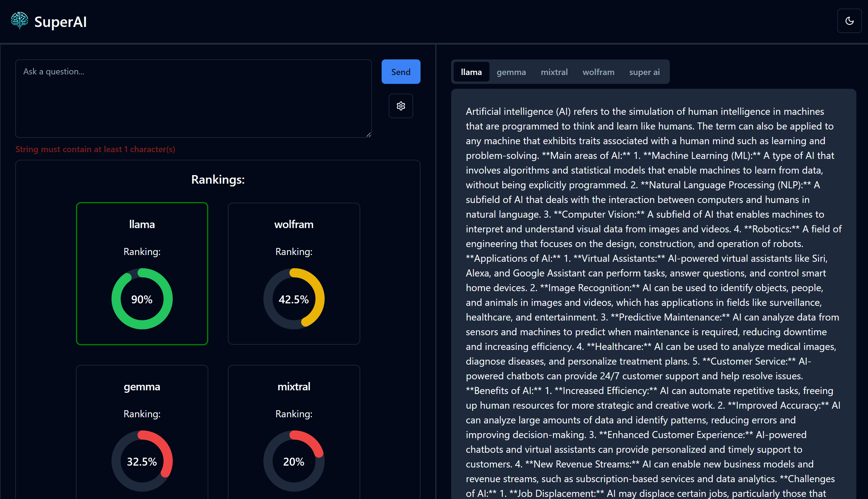Grab the textarea resize handle corner
The height and width of the screenshot is (499, 868).
click(368, 135)
